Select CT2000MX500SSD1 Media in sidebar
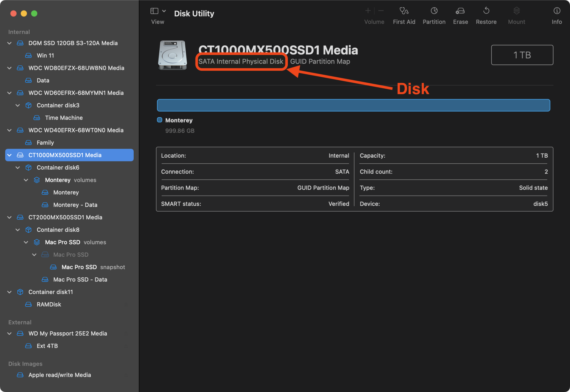The image size is (570, 392). [65, 217]
